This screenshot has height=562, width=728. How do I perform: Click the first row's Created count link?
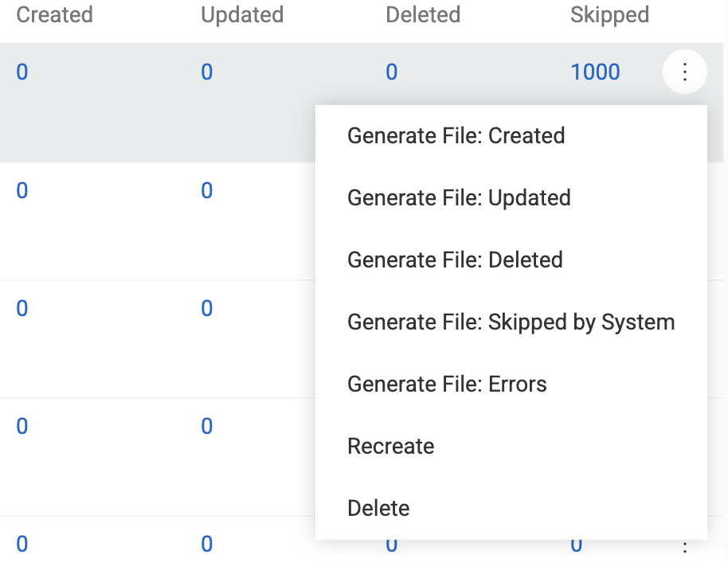(x=22, y=71)
